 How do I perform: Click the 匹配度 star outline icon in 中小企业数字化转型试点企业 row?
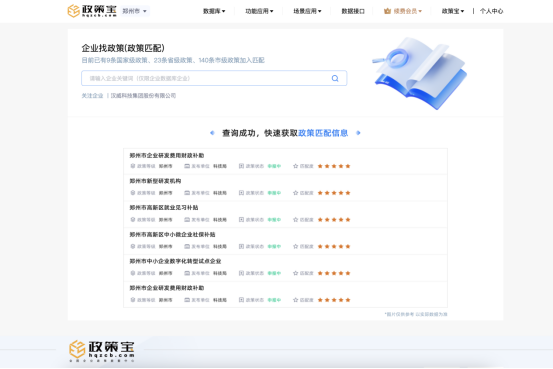[x=296, y=273]
